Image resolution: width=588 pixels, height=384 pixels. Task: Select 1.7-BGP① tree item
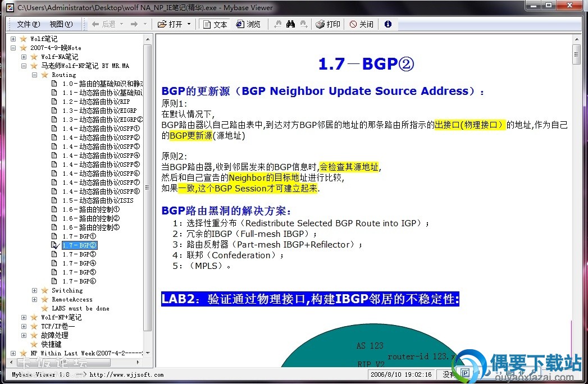79,236
